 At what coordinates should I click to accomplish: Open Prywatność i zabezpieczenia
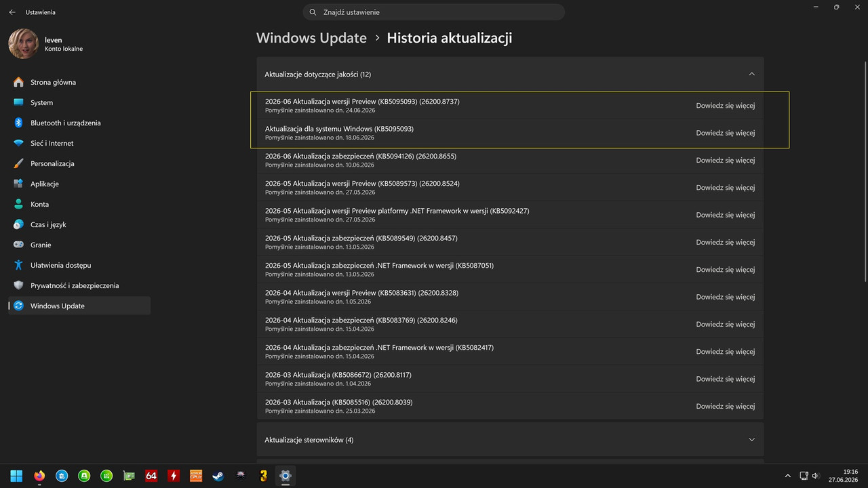79,285
